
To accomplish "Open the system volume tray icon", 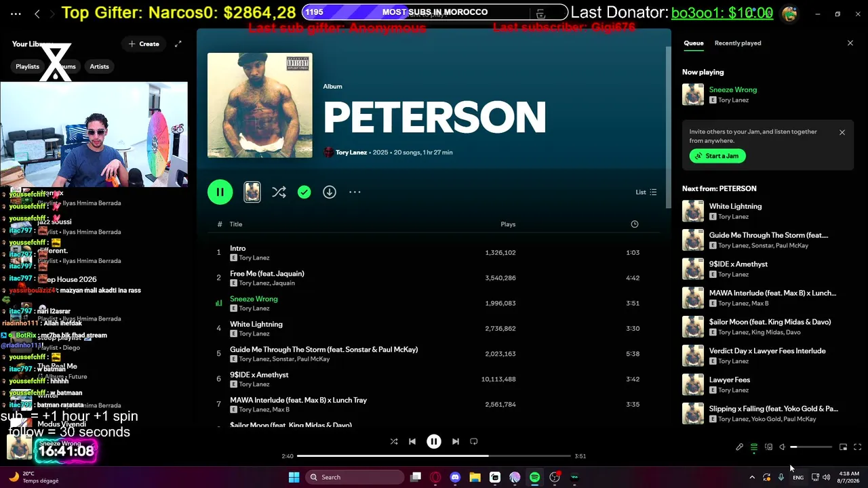I will click(827, 477).
